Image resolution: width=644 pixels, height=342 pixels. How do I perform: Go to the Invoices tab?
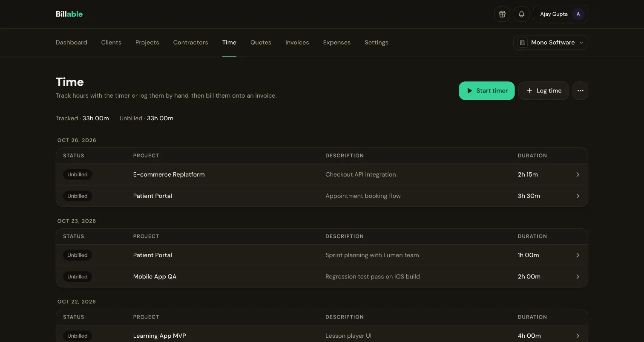click(297, 43)
